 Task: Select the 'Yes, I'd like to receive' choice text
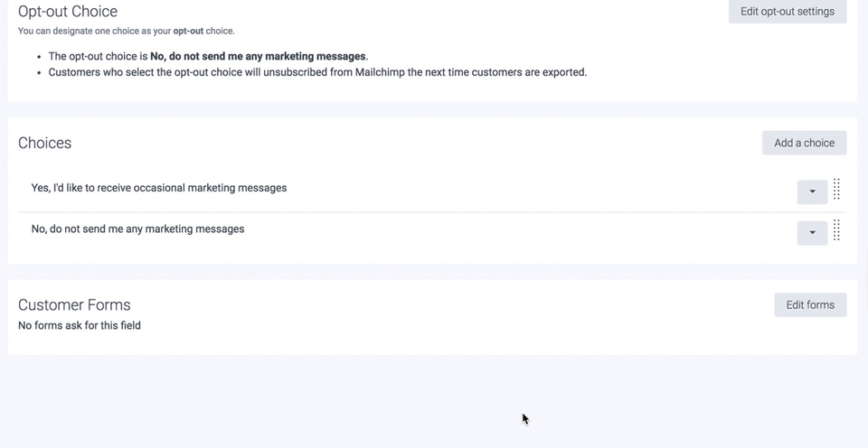point(159,188)
